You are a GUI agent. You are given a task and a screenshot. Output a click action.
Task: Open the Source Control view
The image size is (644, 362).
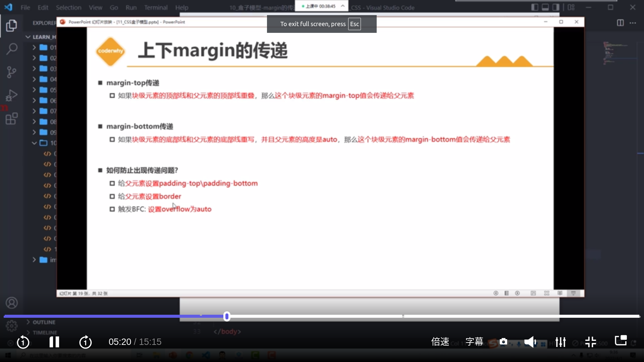point(12,72)
